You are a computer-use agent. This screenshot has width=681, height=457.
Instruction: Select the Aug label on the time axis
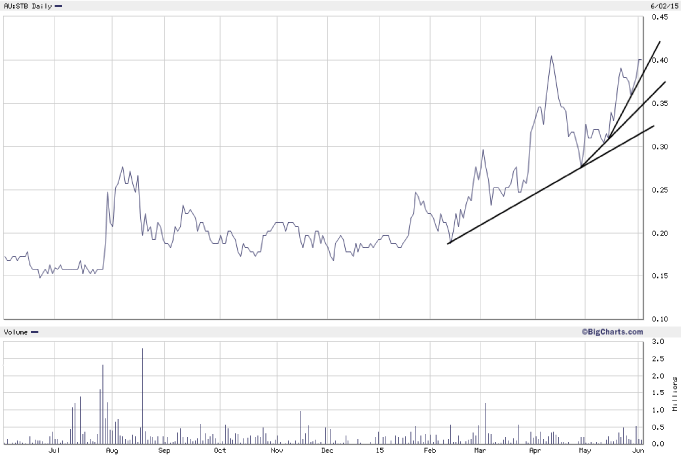click(x=111, y=452)
